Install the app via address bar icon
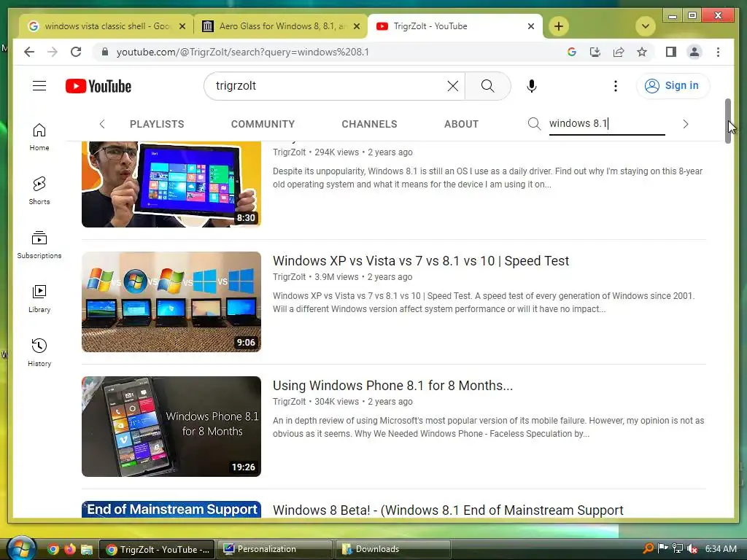 coord(595,52)
